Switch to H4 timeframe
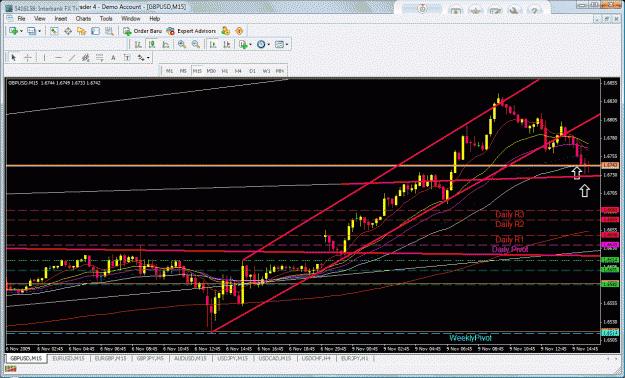 click(x=238, y=71)
